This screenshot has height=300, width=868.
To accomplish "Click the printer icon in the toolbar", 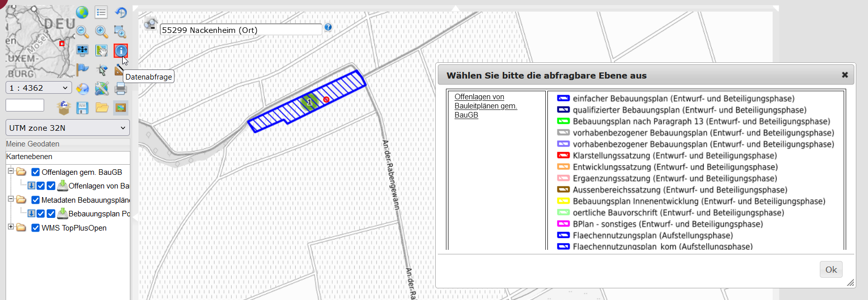I will tap(121, 89).
